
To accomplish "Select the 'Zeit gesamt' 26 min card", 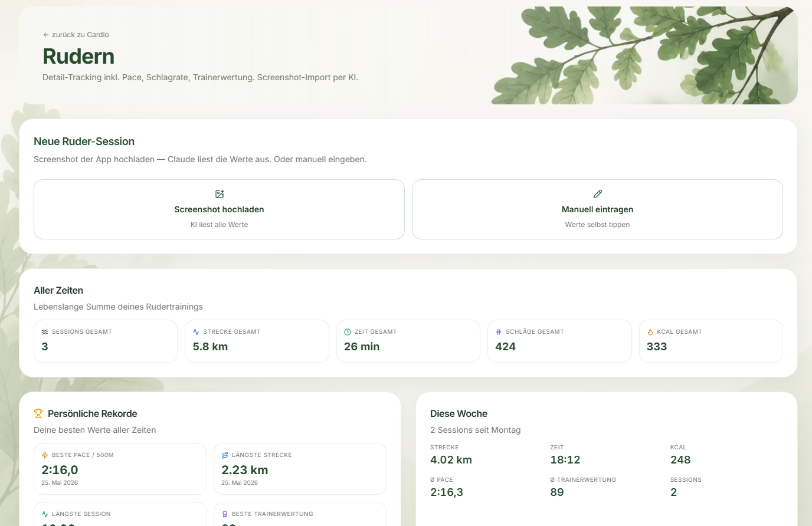I will [408, 341].
